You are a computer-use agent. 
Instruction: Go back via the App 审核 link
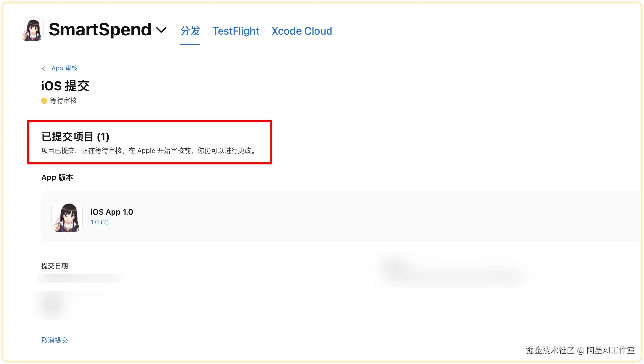[64, 68]
